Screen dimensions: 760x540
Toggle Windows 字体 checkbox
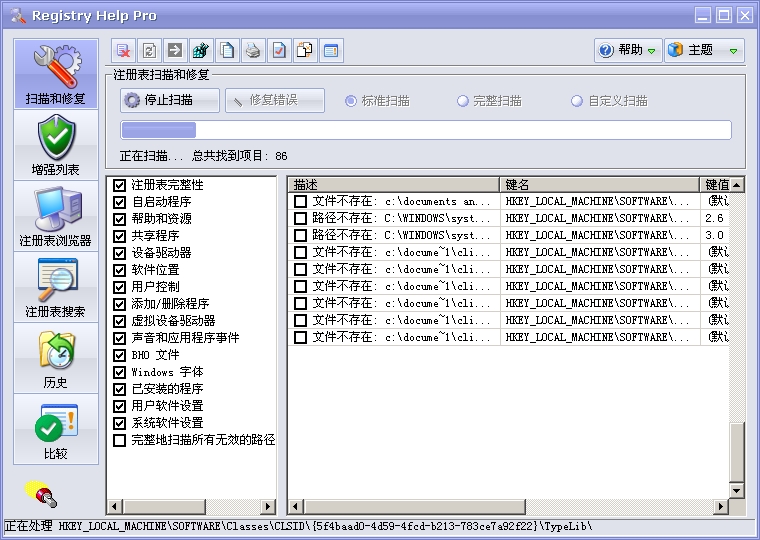click(119, 372)
